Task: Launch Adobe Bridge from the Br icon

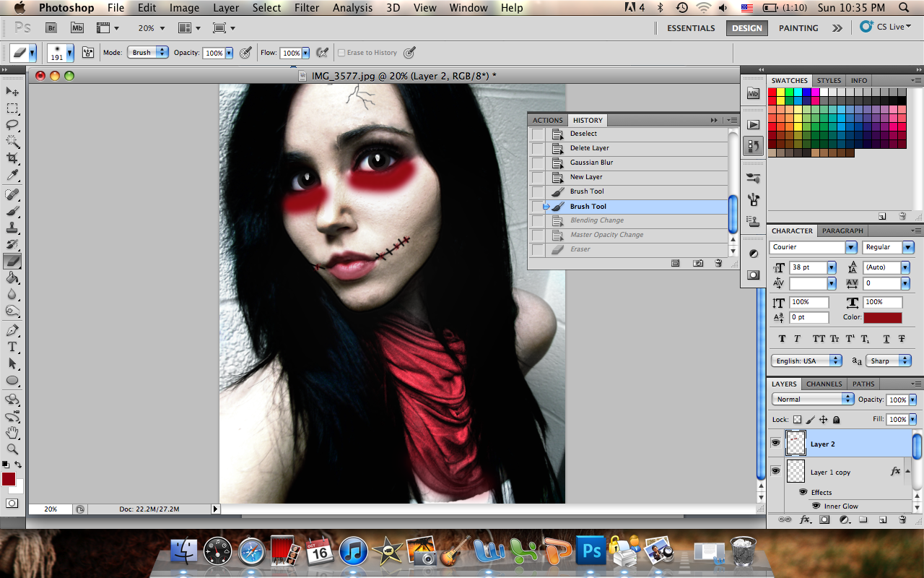Action: pyautogui.click(x=51, y=28)
